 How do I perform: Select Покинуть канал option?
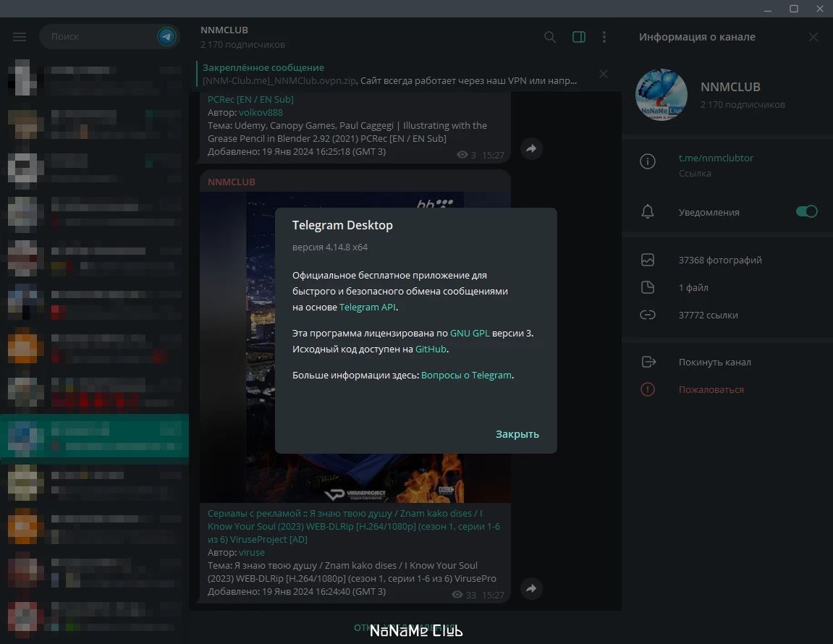(714, 362)
